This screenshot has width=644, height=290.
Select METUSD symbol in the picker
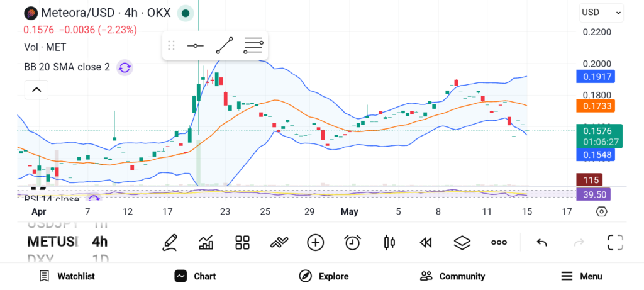pos(53,242)
